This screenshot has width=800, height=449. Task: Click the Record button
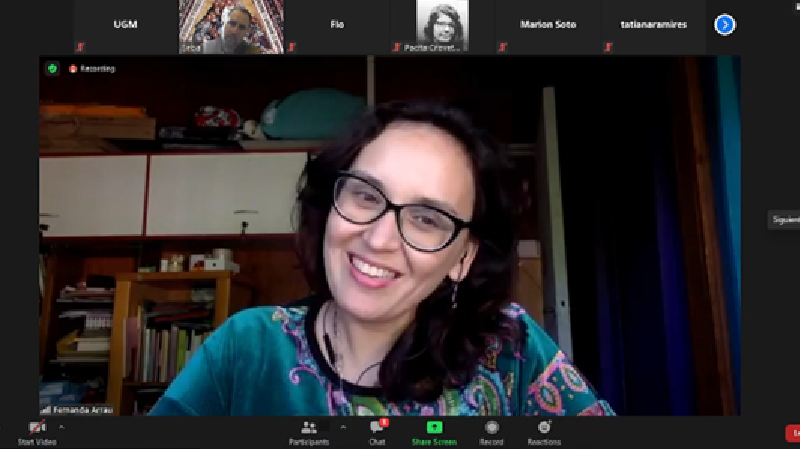[491, 433]
